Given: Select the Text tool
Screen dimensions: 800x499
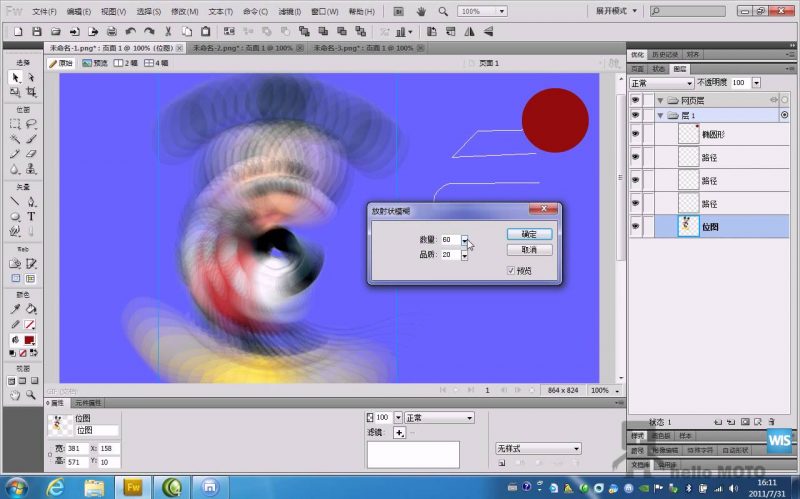Looking at the screenshot, I should 31,216.
